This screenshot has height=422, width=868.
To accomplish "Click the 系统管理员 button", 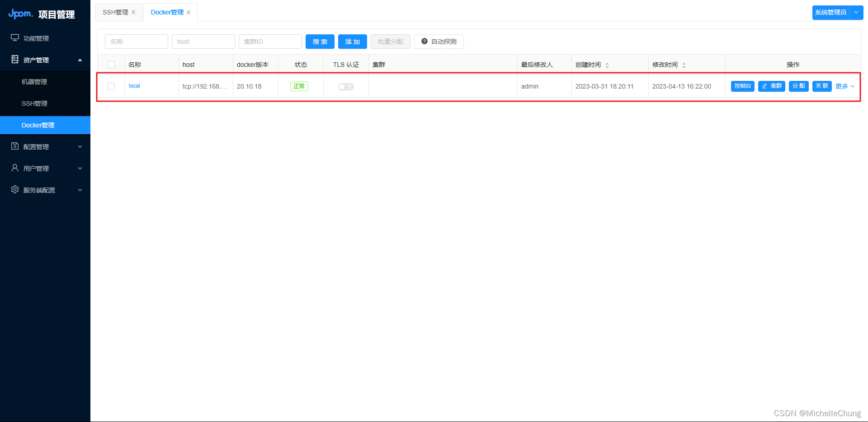I will 831,12.
